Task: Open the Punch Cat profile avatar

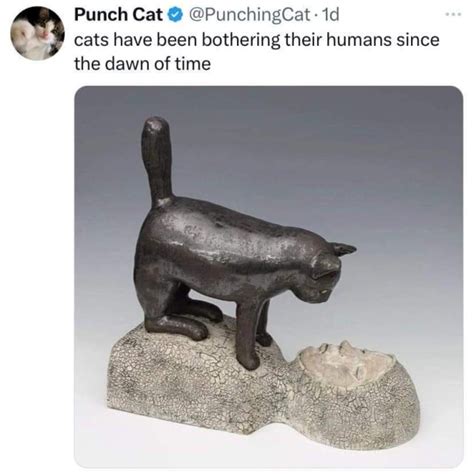Action: [37, 33]
